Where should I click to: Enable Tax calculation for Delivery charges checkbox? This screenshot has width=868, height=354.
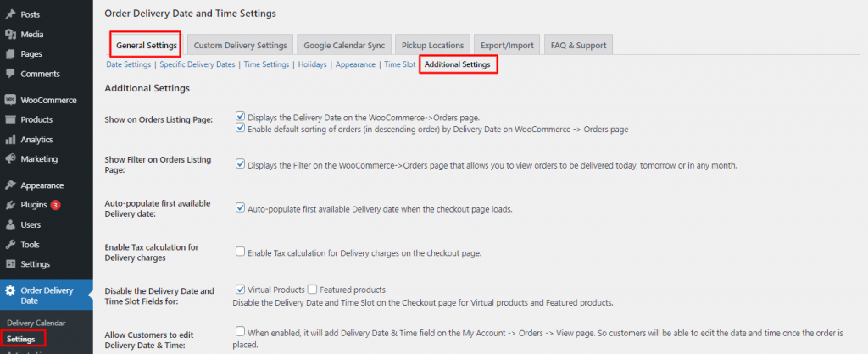coord(240,252)
